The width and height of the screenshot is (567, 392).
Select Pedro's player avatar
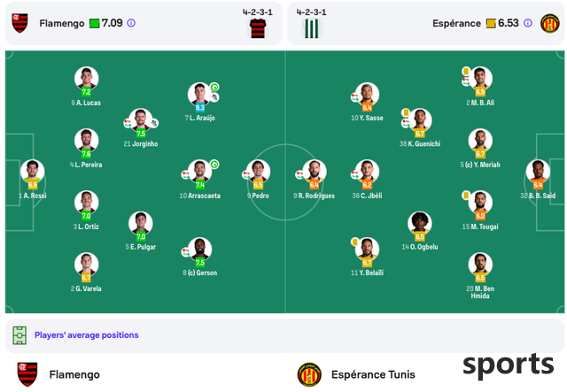coord(258,172)
